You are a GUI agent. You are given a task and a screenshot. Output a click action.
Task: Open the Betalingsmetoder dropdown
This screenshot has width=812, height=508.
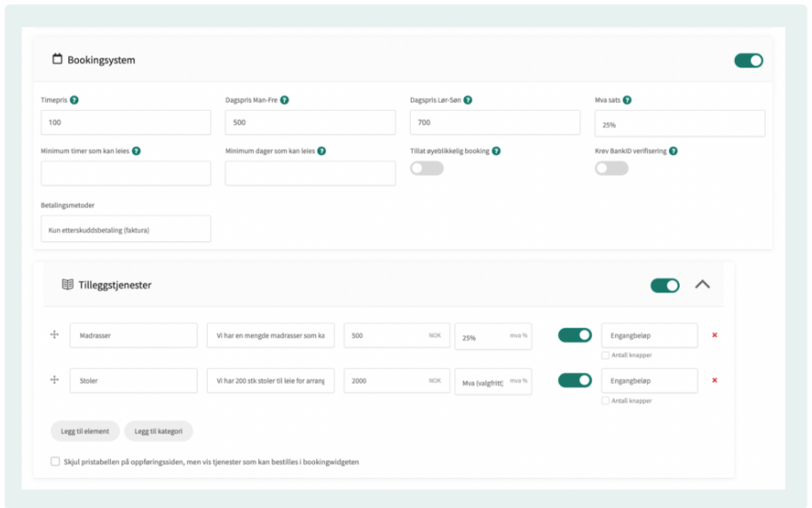(126, 230)
